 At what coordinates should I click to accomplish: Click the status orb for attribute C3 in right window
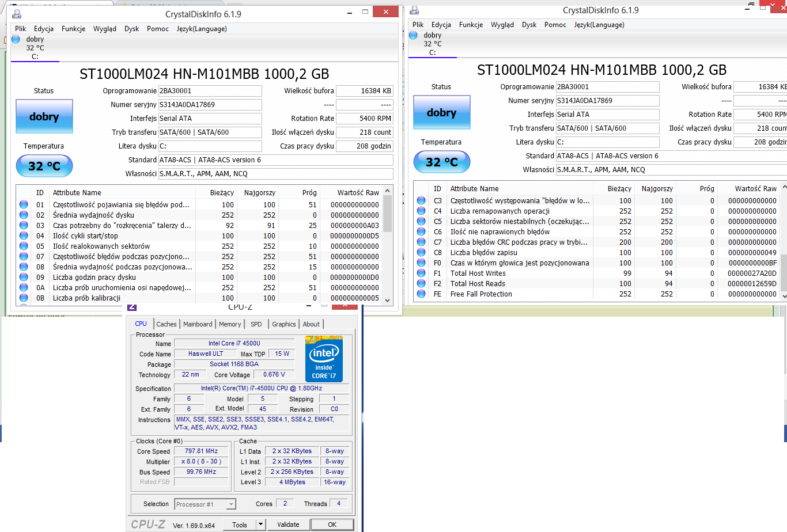(x=421, y=200)
